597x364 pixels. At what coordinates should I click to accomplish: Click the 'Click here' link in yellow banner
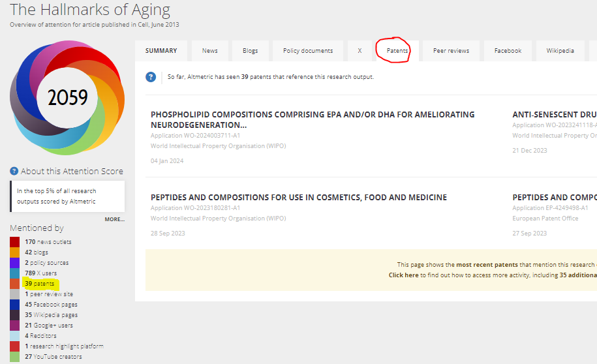point(403,275)
